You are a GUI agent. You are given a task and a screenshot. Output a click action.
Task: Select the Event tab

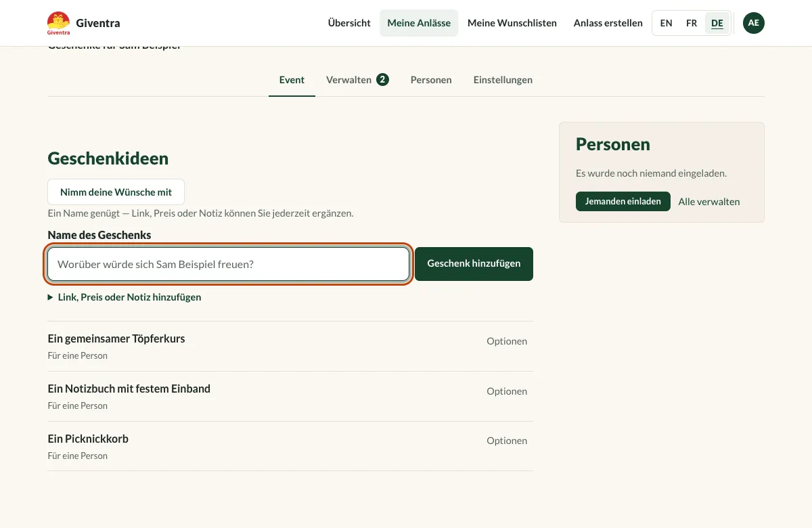coord(292,80)
